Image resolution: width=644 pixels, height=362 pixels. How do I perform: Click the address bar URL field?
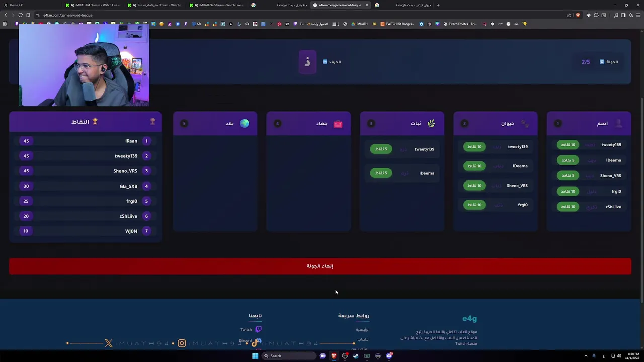click(x=302, y=15)
